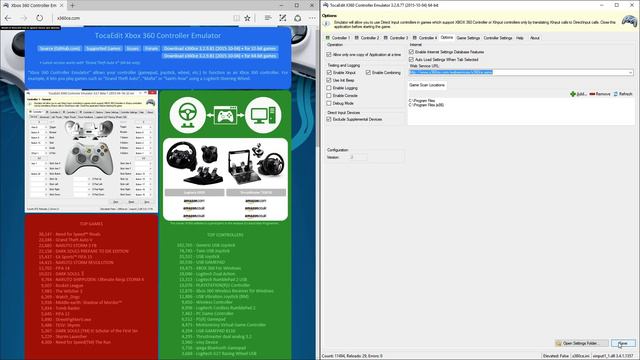Click the Refresh icon for scan locations
Screen dimensions: 640x360
[616, 94]
